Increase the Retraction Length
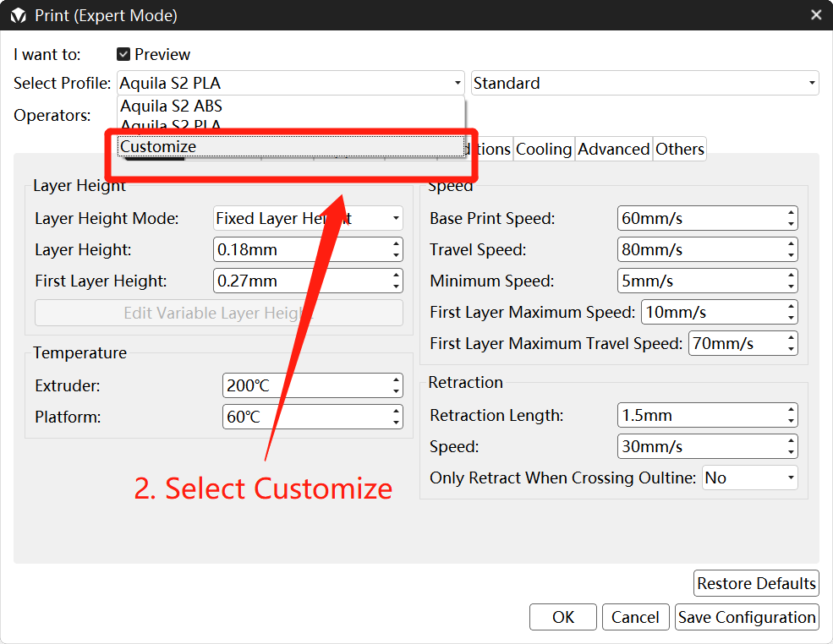The image size is (833, 644). 791,409
